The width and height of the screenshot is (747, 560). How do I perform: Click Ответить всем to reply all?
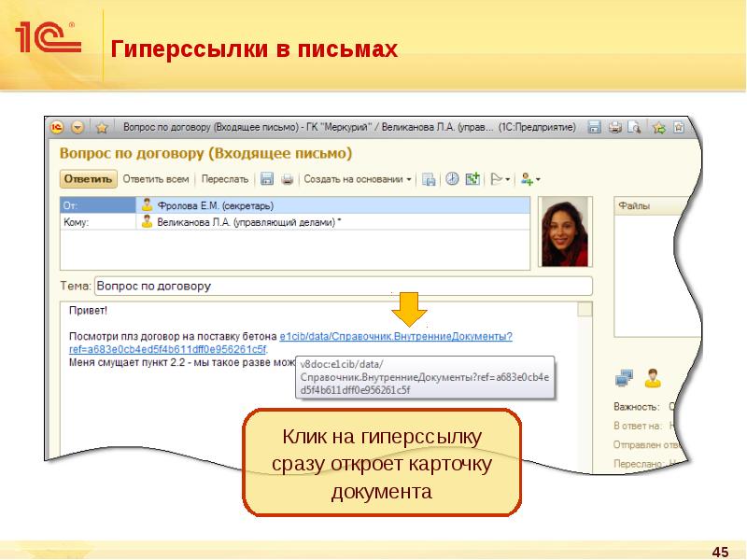coord(156,178)
